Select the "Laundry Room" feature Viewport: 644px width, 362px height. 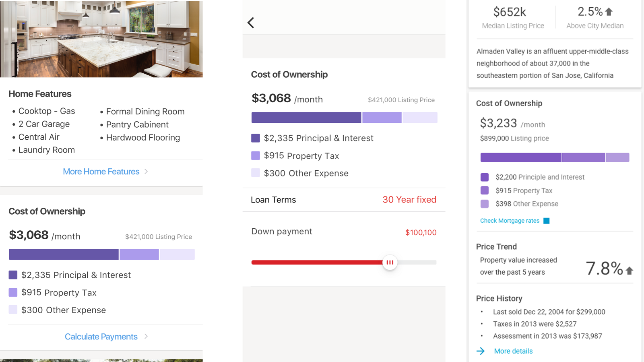click(47, 150)
